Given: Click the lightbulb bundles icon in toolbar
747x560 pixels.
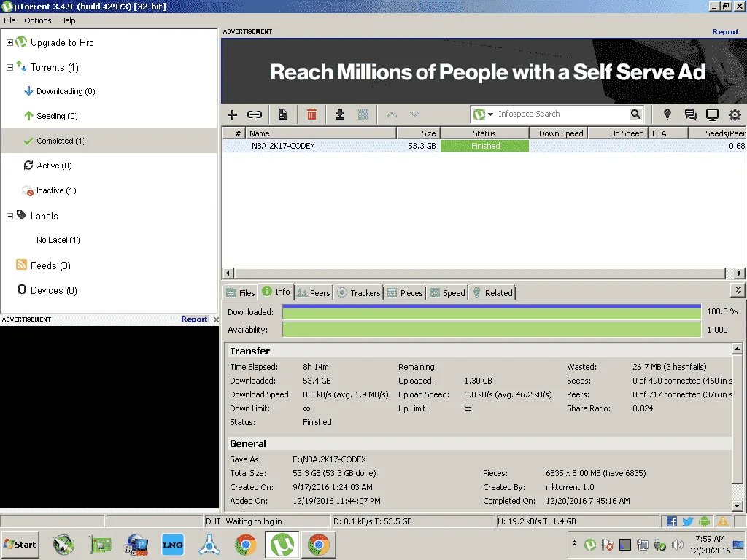Looking at the screenshot, I should point(667,114).
